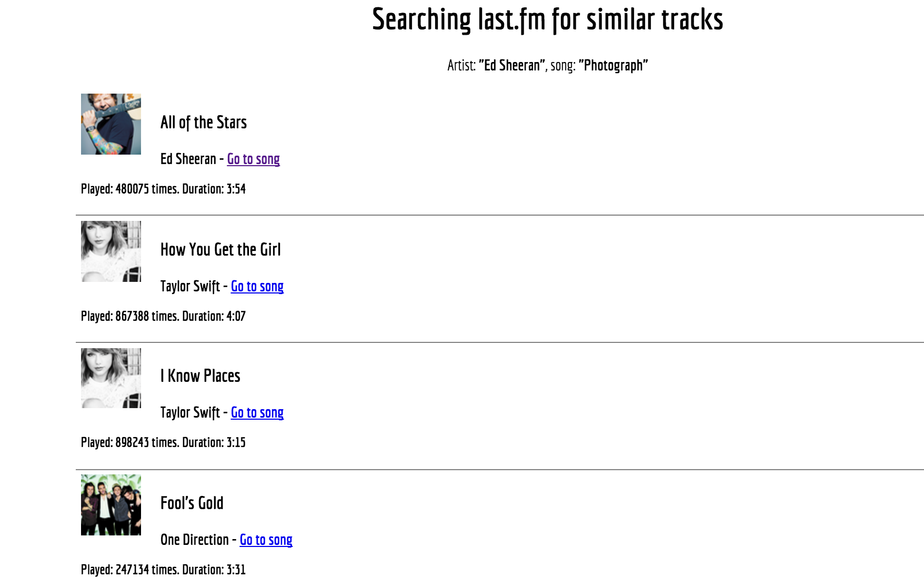Click the Artist "Ed Sheeran" song "Photograph" subtitle
Image resolution: width=924 pixels, height=588 pixels.
coord(548,65)
